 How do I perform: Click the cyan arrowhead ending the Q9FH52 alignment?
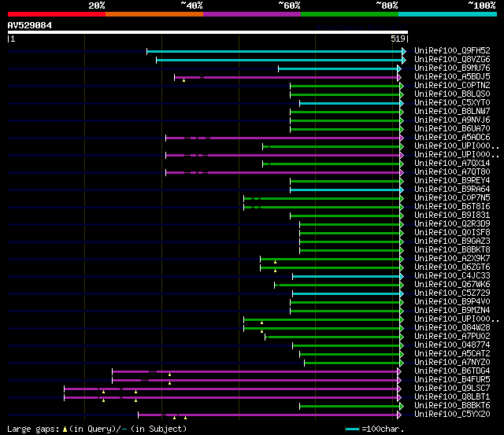tap(404, 51)
